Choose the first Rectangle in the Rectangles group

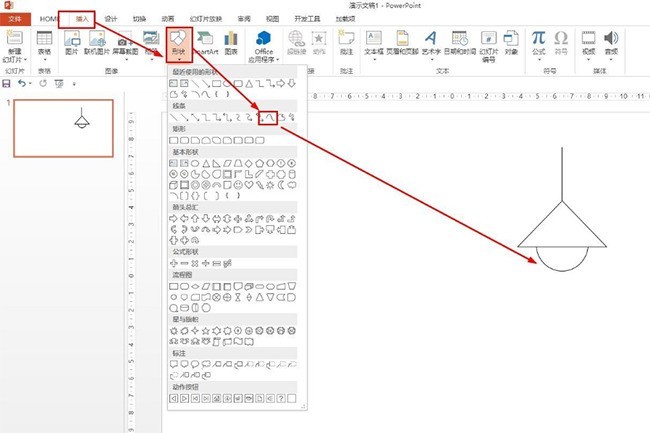click(x=174, y=140)
